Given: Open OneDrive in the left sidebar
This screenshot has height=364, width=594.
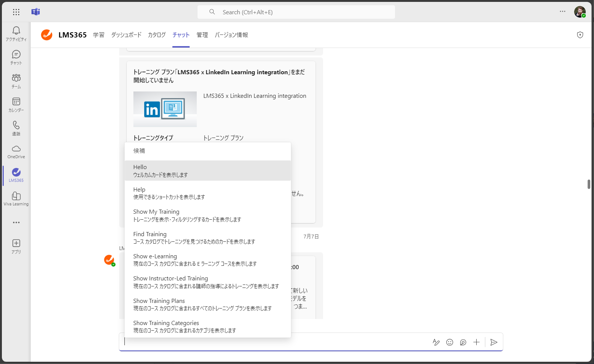Looking at the screenshot, I should click(16, 152).
